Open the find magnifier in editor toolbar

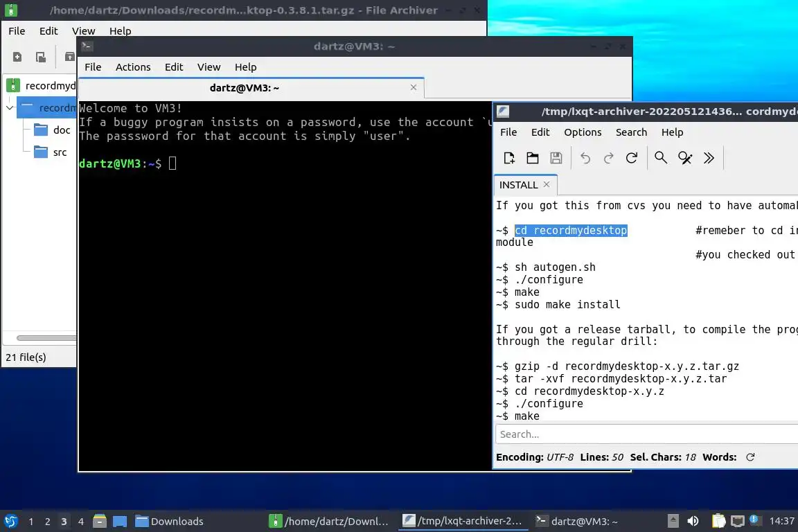click(x=661, y=158)
